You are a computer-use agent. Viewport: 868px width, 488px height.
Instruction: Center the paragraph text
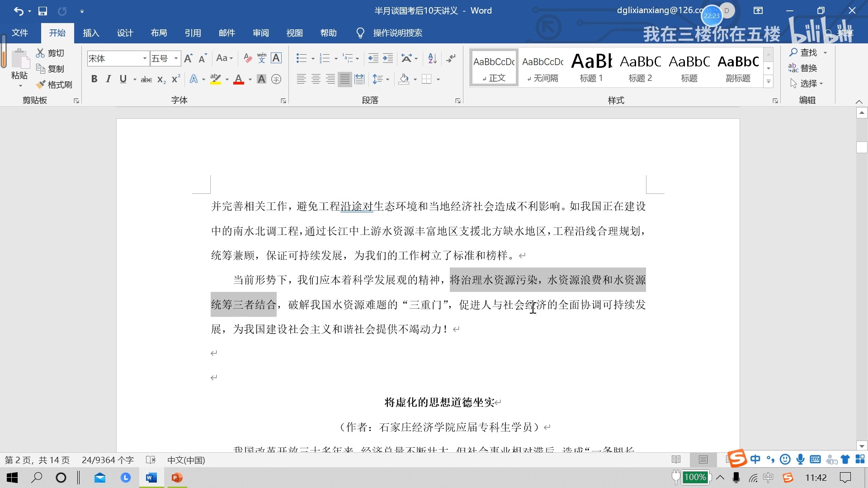[316, 80]
